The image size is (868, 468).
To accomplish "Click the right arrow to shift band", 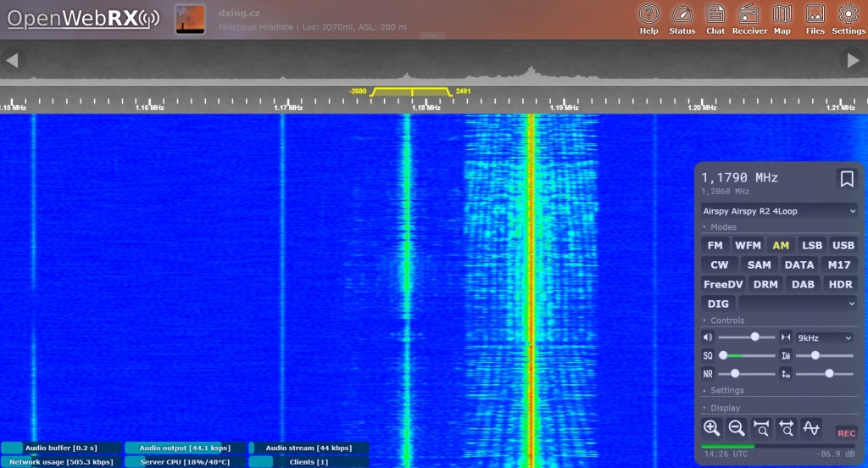I will pyautogui.click(x=854, y=60).
